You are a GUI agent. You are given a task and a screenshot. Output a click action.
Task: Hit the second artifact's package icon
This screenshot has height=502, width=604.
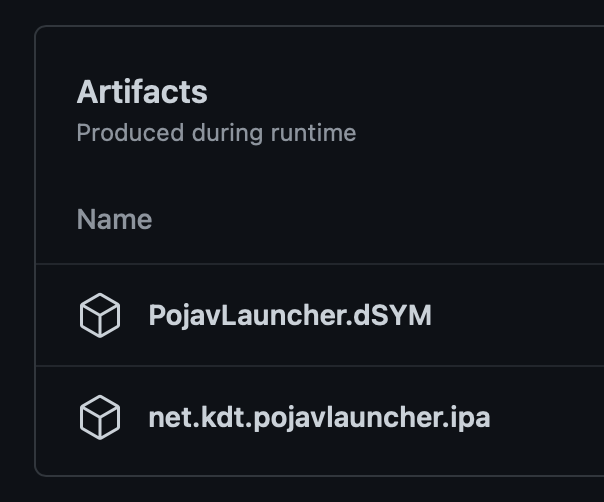(100, 417)
